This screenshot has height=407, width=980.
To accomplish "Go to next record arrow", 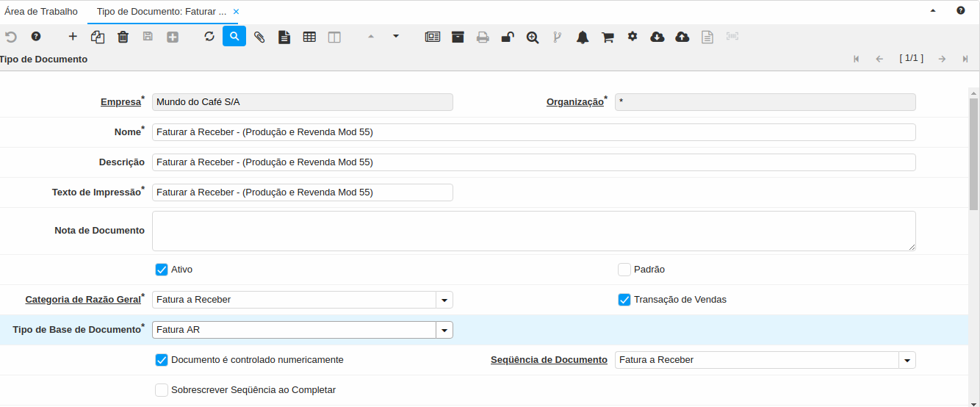I will [x=942, y=59].
